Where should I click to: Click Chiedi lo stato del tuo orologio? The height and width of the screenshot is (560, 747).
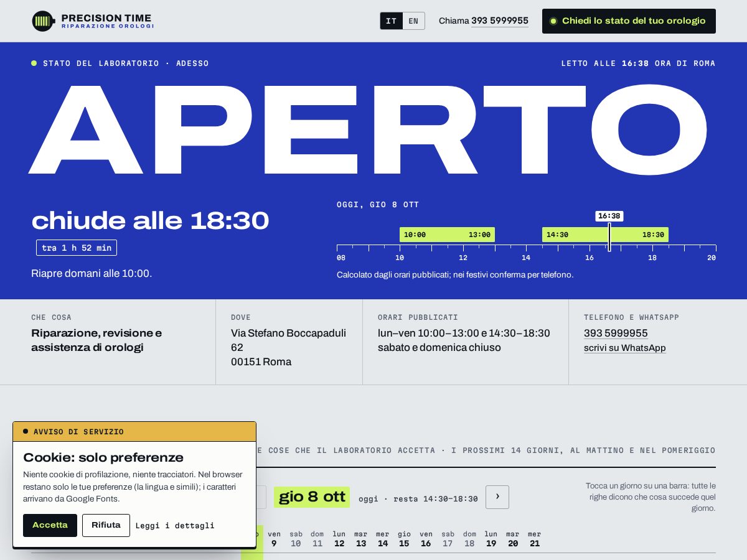(629, 21)
